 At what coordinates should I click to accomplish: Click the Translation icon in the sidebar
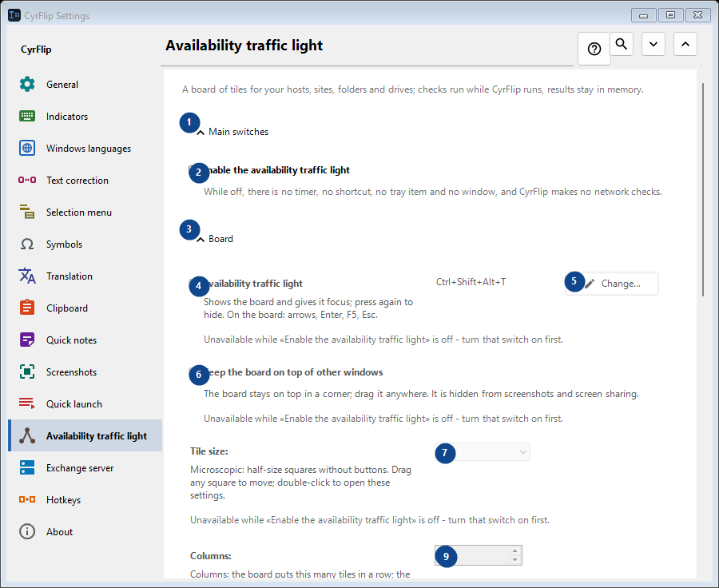(x=27, y=276)
